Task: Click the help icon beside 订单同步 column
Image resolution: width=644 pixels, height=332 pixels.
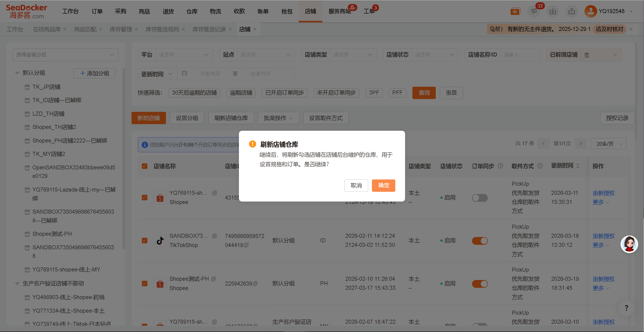Action: pyautogui.click(x=500, y=166)
